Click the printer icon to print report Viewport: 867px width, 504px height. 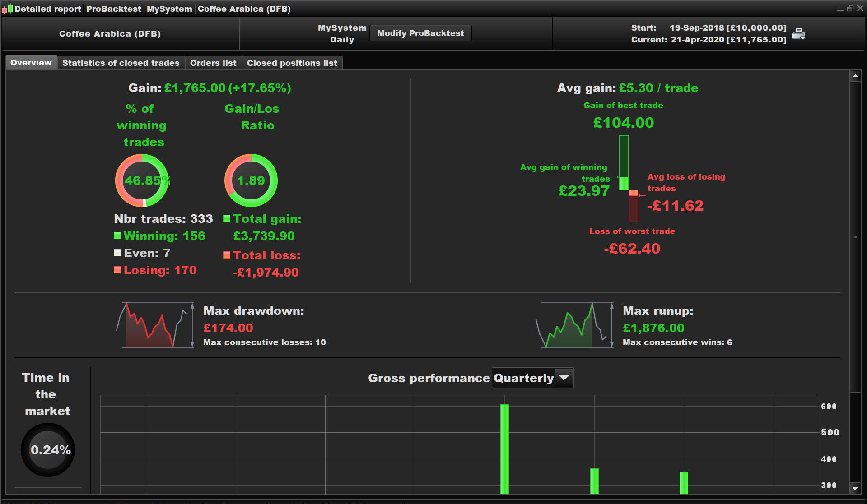[x=798, y=34]
